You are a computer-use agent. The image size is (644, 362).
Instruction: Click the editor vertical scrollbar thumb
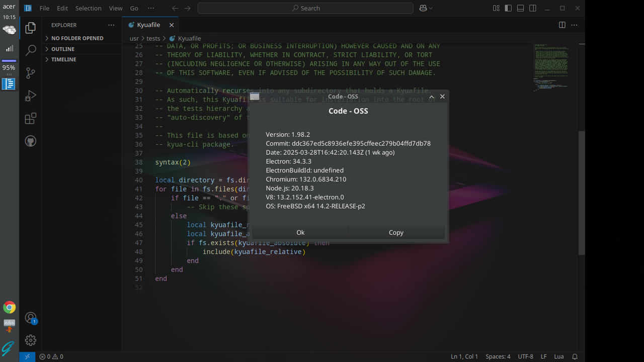coord(582,193)
